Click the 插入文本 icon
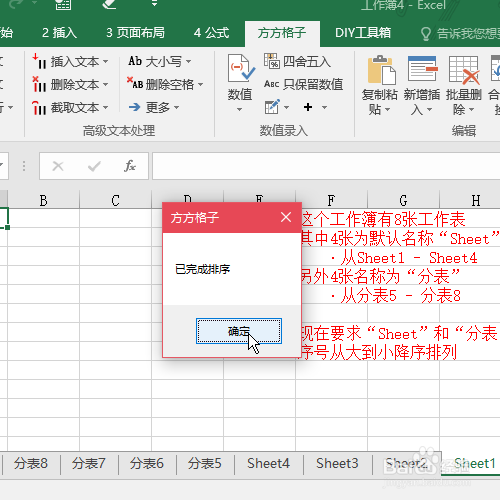This screenshot has height=500, width=500. click(x=39, y=62)
